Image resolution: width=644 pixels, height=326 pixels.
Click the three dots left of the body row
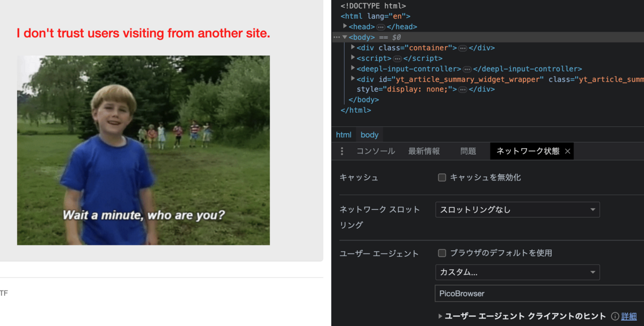coord(336,37)
